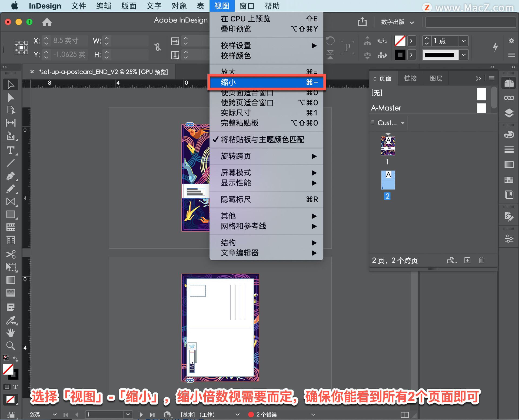The image size is (519, 420).
Task: Click the trash icon in Pages panel
Action: point(482,260)
